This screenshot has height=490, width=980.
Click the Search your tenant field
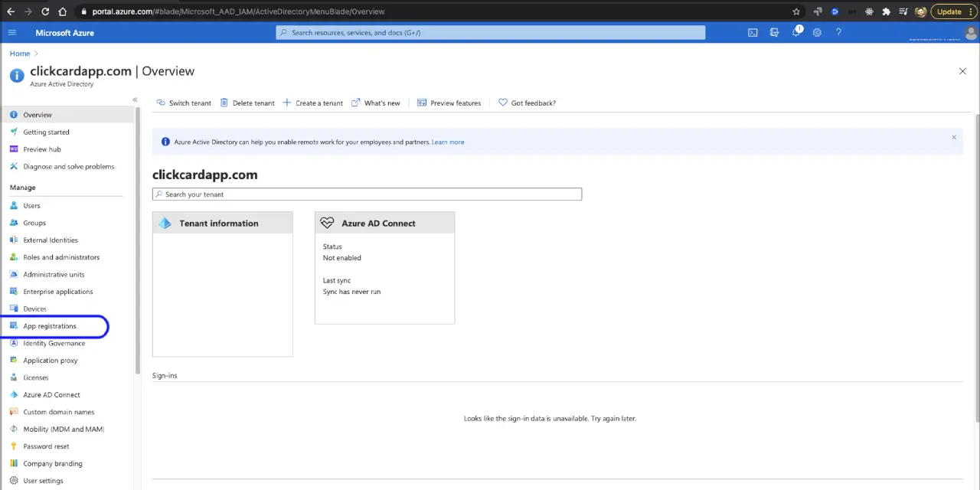pos(366,194)
